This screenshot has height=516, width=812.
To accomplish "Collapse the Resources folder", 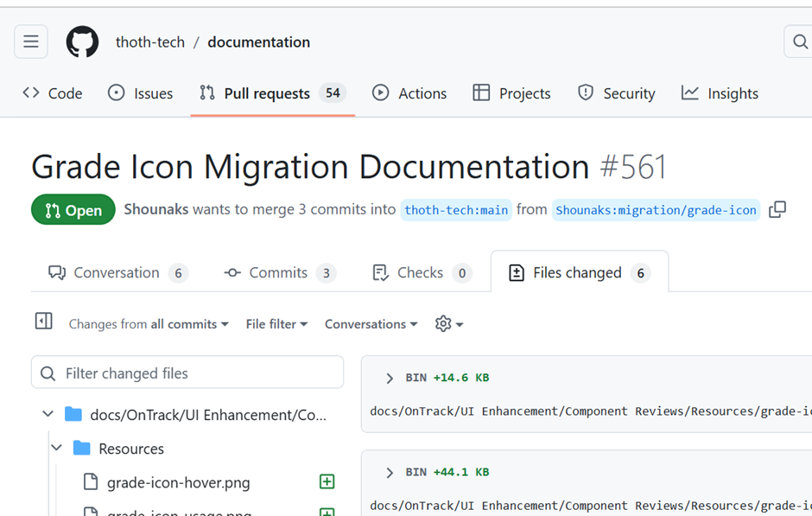I will tap(57, 449).
